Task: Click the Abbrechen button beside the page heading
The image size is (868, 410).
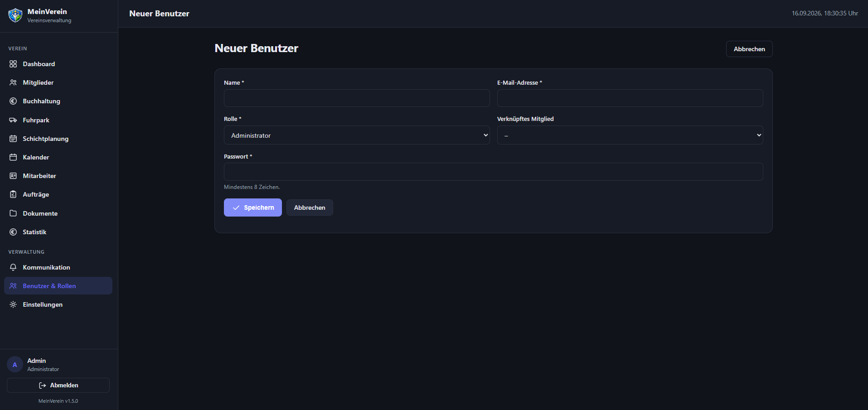Action: (x=749, y=49)
